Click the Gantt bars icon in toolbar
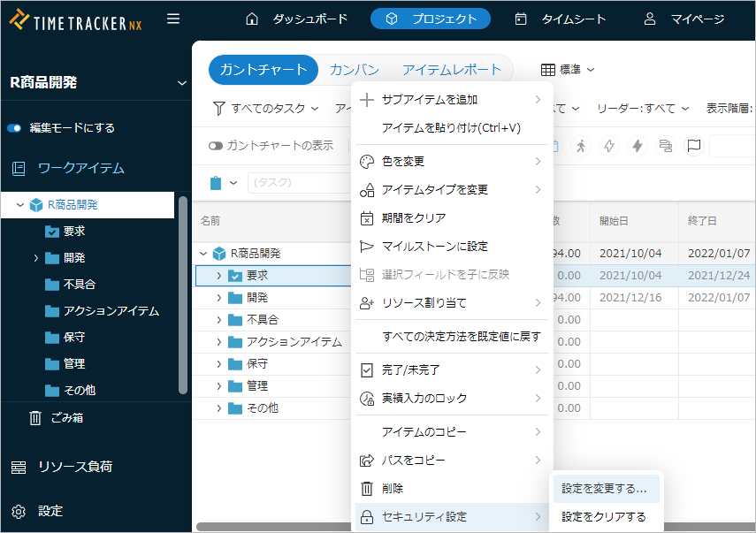 (x=665, y=146)
